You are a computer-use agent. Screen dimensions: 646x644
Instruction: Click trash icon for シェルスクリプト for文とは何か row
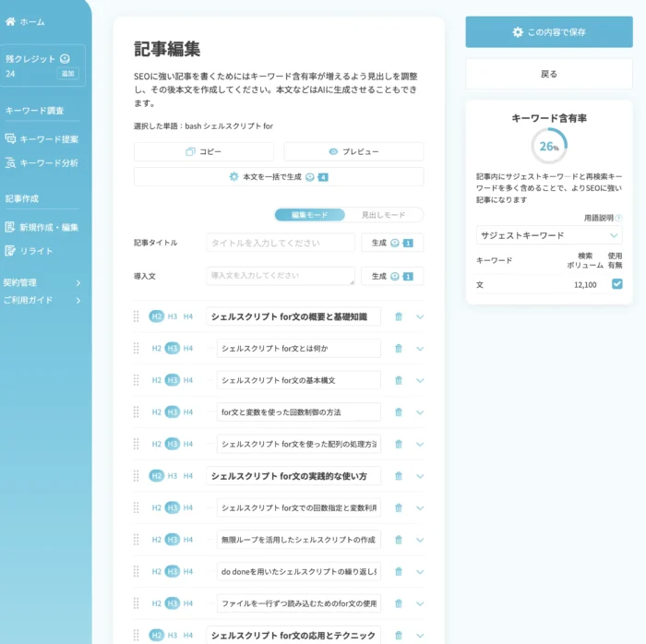399,349
